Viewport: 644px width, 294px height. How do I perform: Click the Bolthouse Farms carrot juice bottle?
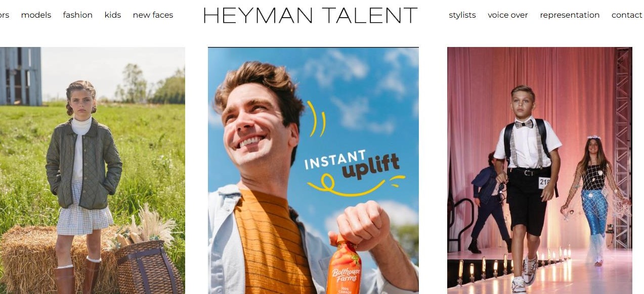click(344, 265)
